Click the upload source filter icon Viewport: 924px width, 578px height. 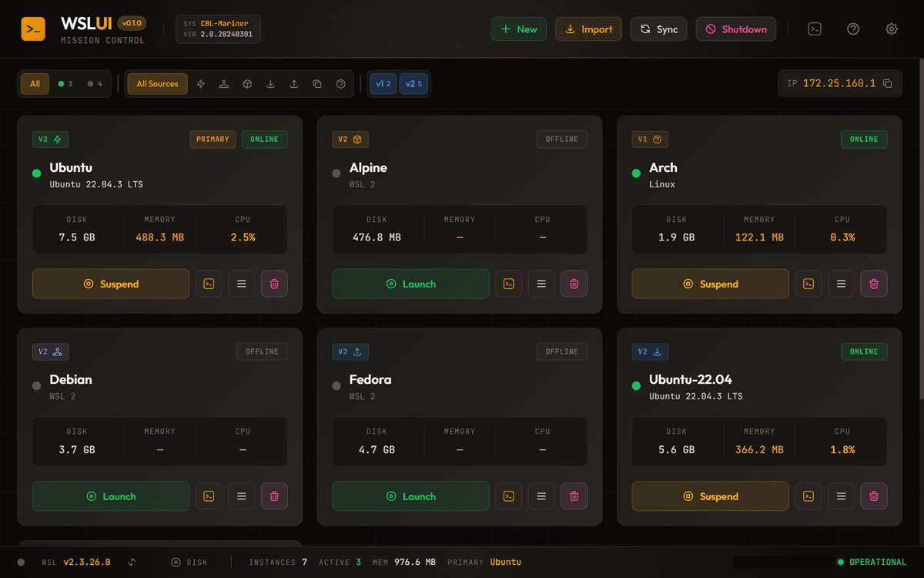pyautogui.click(x=293, y=83)
